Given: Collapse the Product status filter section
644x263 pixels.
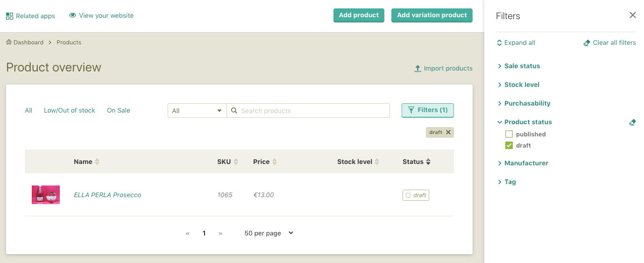Looking at the screenshot, I should [x=524, y=122].
